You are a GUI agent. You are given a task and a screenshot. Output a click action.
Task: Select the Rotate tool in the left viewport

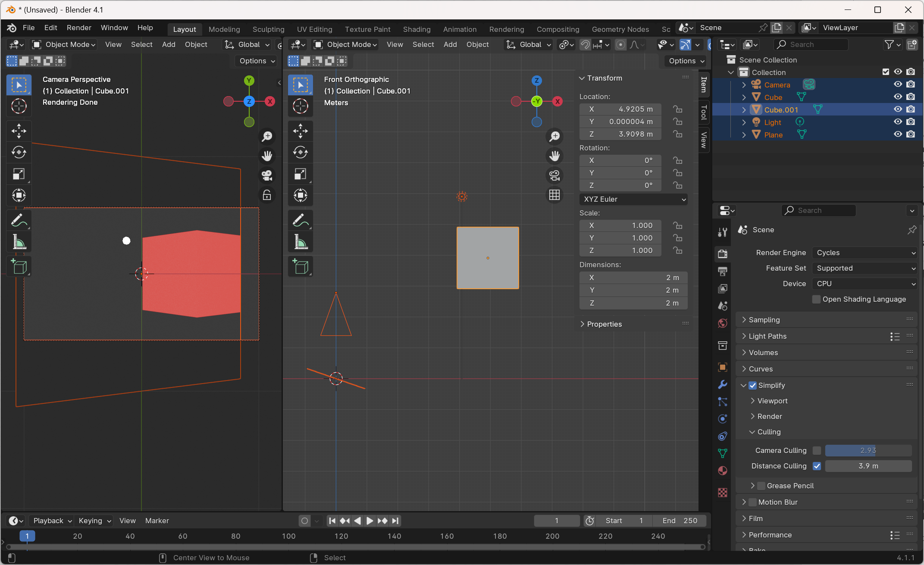[19, 153]
